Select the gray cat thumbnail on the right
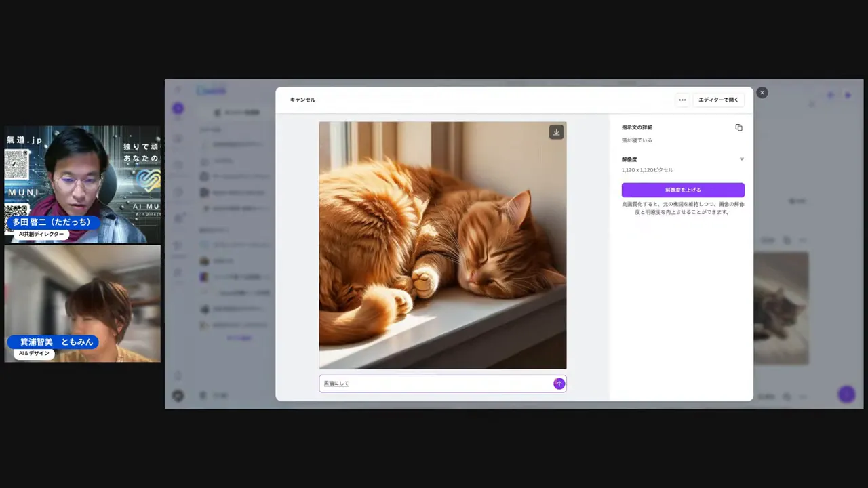 783,307
